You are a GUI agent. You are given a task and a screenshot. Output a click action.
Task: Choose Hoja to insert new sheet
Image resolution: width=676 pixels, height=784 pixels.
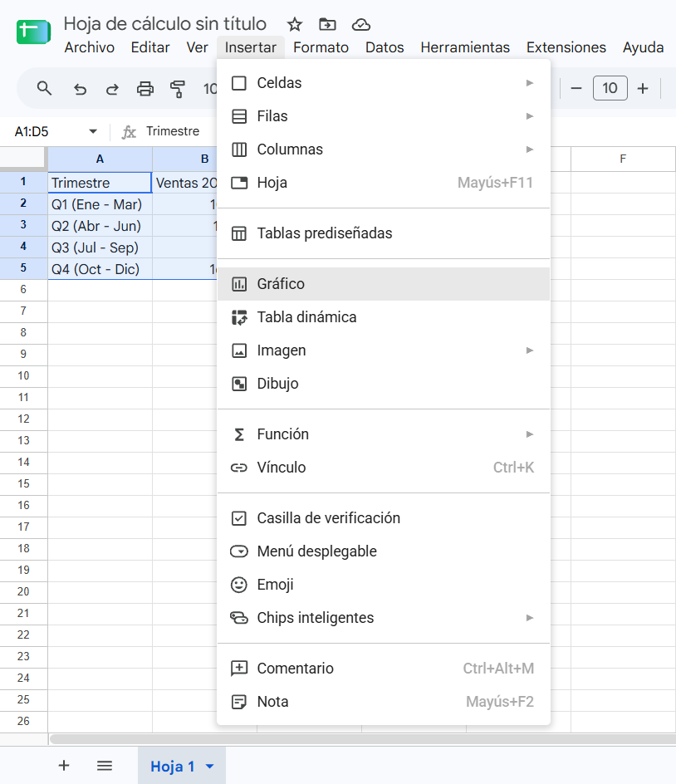tap(384, 183)
